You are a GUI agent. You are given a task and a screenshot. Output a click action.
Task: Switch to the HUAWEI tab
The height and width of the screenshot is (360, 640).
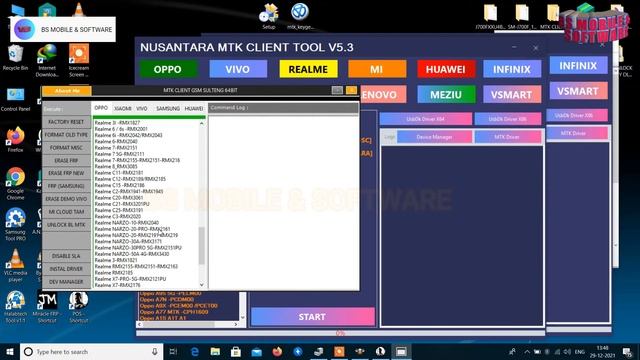tap(194, 108)
